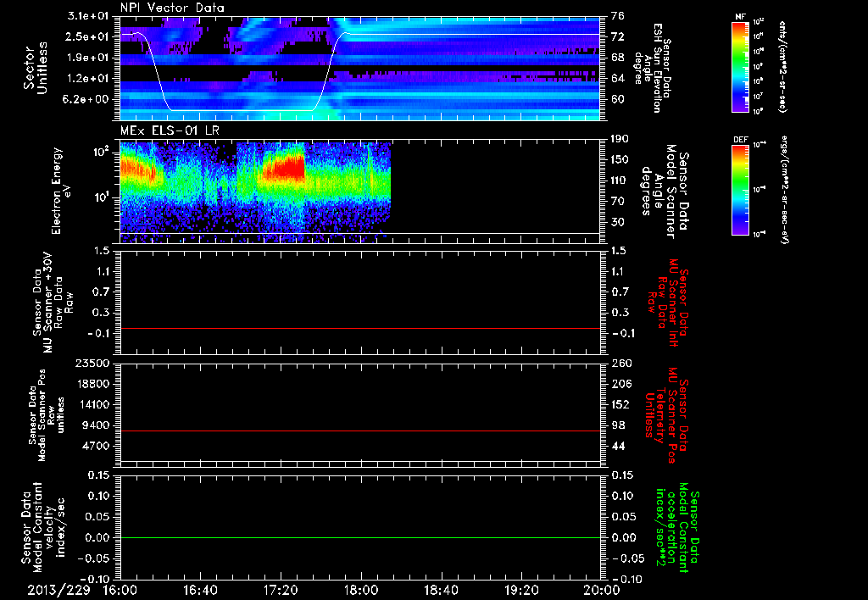Click the "23500" Scanner Pos axis tick

click(x=92, y=363)
